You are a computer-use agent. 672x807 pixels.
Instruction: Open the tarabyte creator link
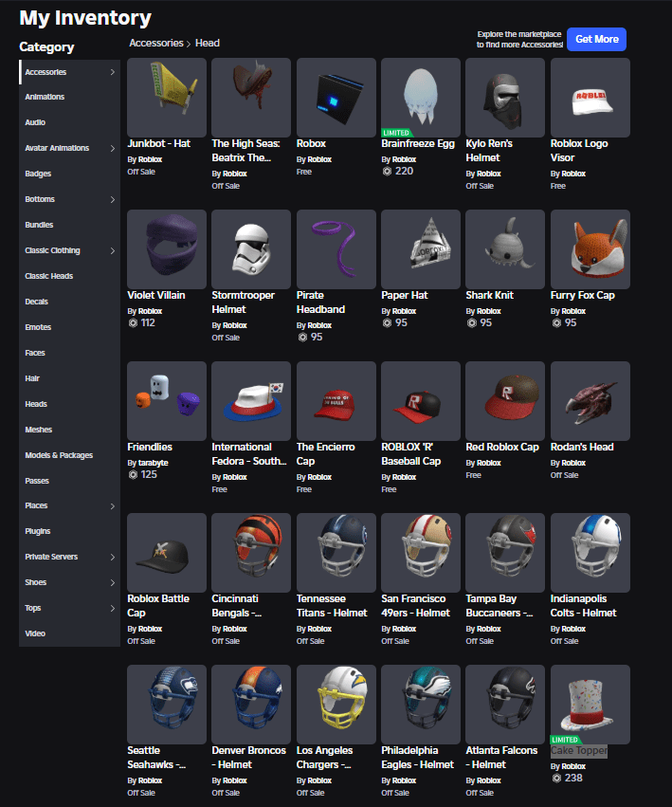point(154,463)
